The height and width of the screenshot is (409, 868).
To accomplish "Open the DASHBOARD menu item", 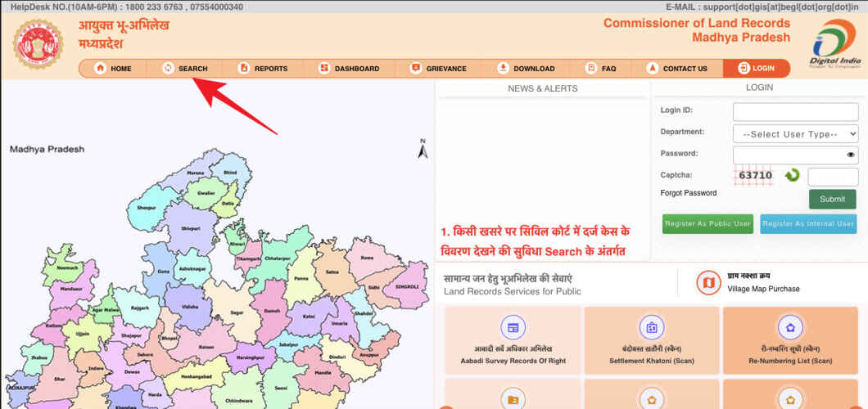I will (x=350, y=69).
